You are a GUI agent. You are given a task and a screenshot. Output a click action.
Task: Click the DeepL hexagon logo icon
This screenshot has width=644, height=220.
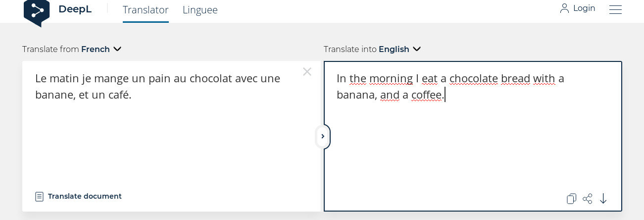[37, 11]
